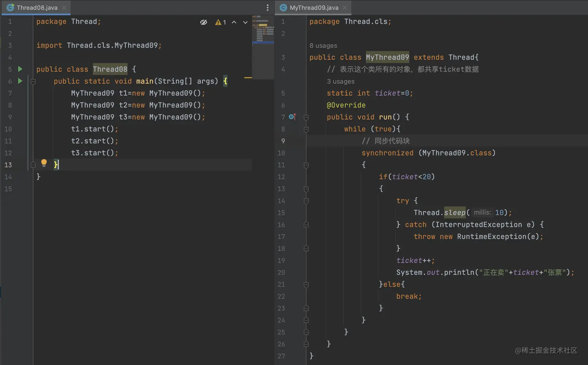588x365 pixels.
Task: Run the main method from the gutter
Action: coord(20,81)
